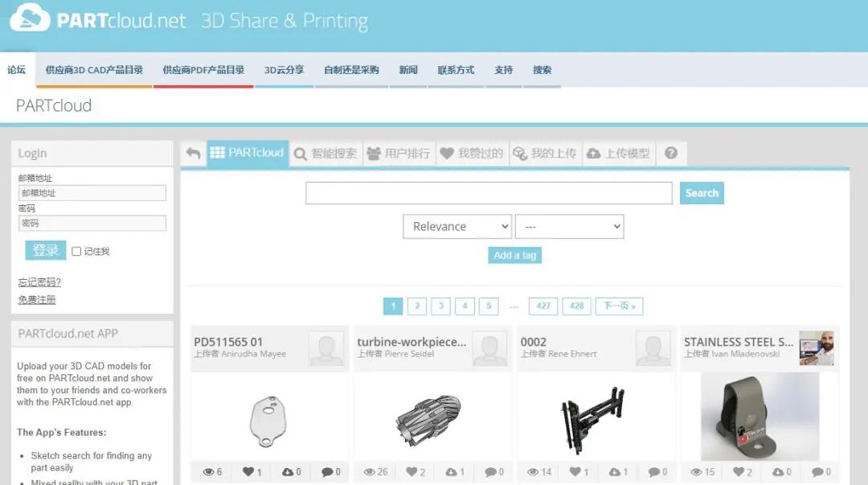The height and width of the screenshot is (485, 868).
Task: Open the 0002 model thumbnail
Action: click(593, 421)
